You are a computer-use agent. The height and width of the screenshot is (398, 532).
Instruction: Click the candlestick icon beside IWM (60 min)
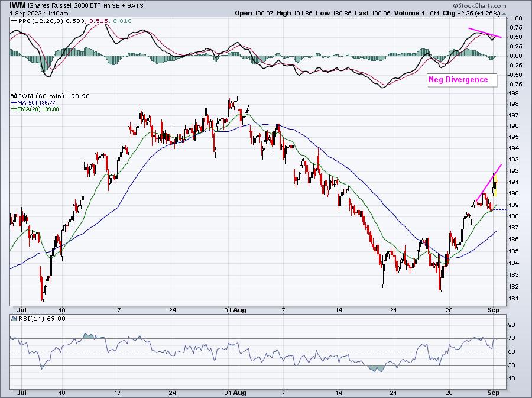coord(14,96)
